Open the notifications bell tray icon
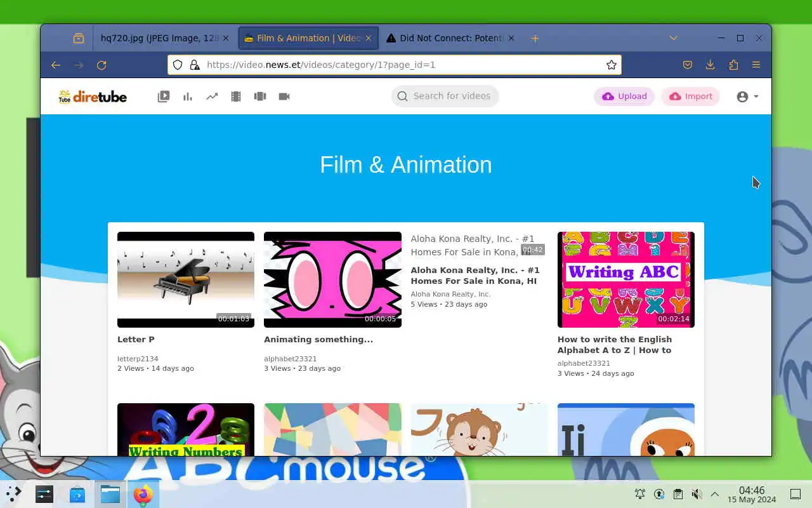Image resolution: width=812 pixels, height=508 pixels. pos(640,494)
